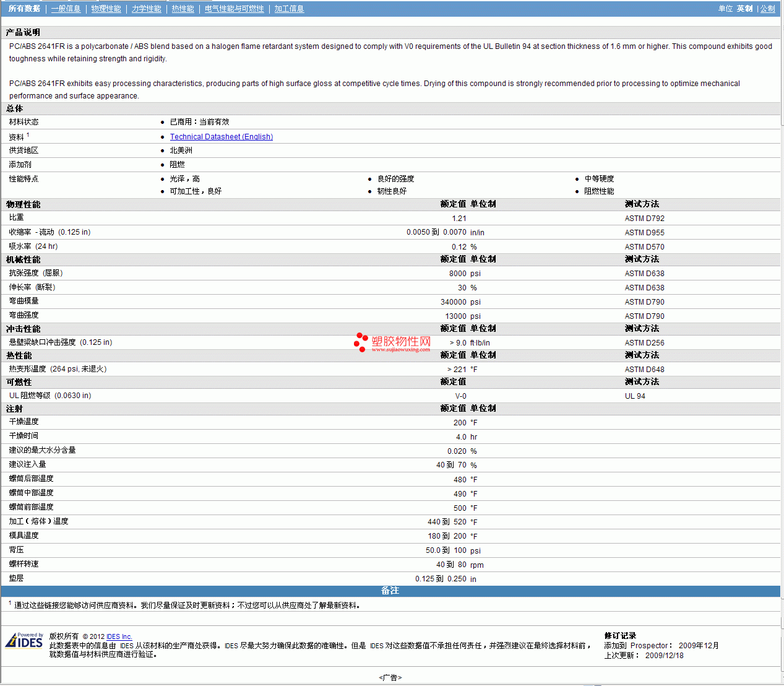Click the UL 94 test method cell
784x686 pixels.
[x=634, y=396]
